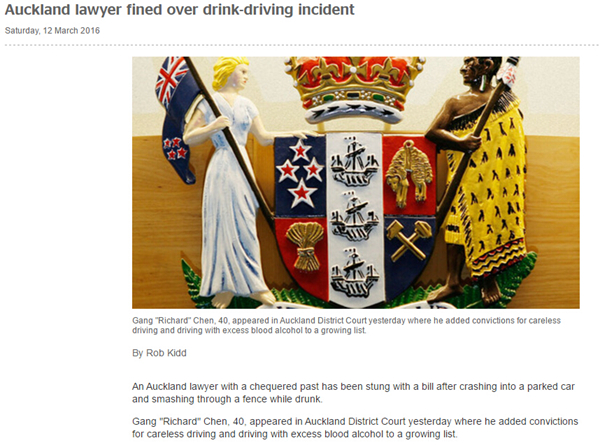Click the New Zealand flag in the image
This screenshot has width=600, height=445.
[x=175, y=119]
